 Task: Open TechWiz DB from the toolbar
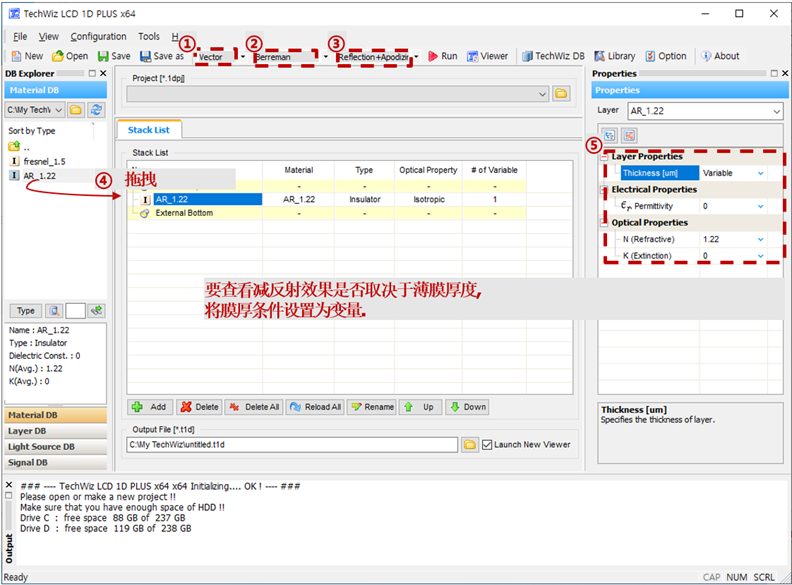[553, 56]
